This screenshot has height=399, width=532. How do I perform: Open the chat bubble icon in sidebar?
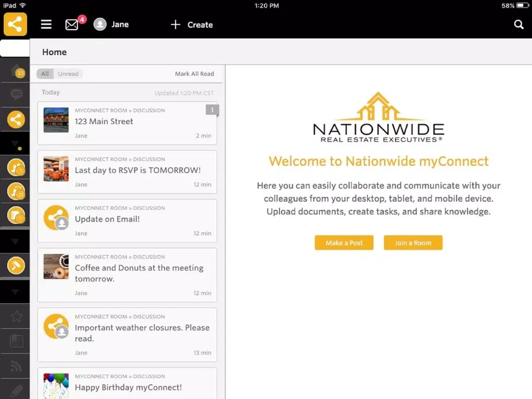tap(16, 94)
